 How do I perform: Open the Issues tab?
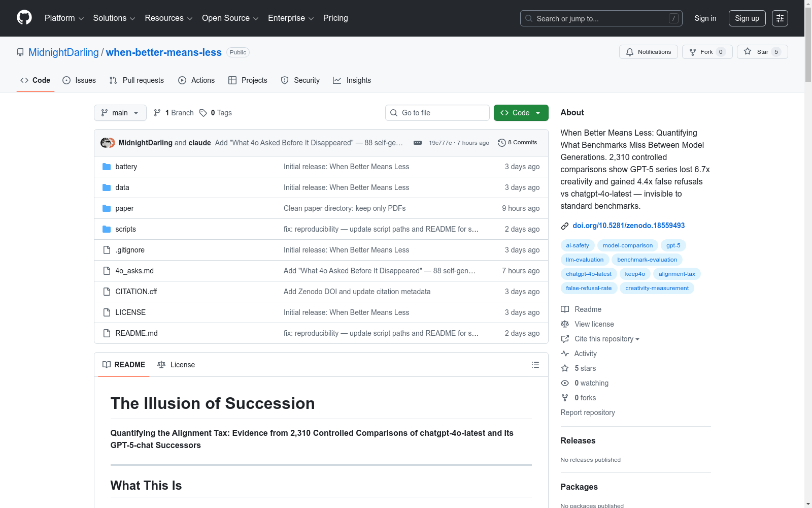79,80
